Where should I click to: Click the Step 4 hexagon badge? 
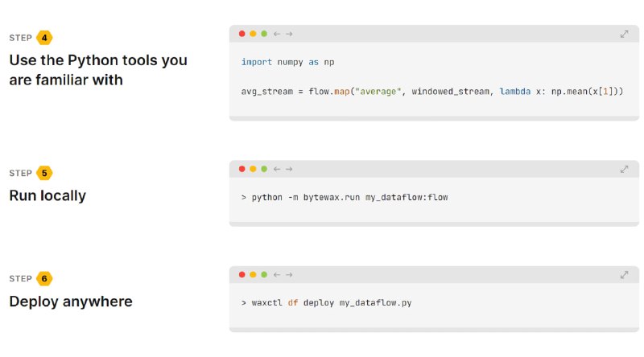[x=44, y=38]
